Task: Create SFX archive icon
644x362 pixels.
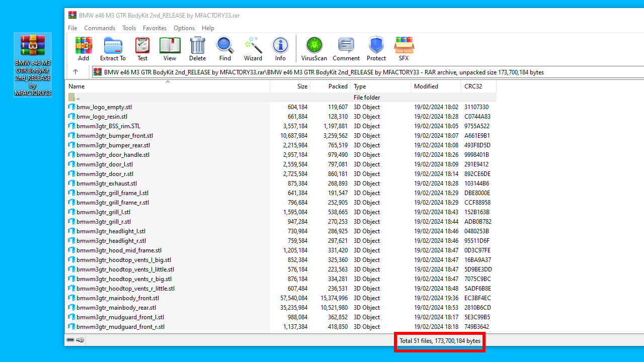Action: point(404,49)
